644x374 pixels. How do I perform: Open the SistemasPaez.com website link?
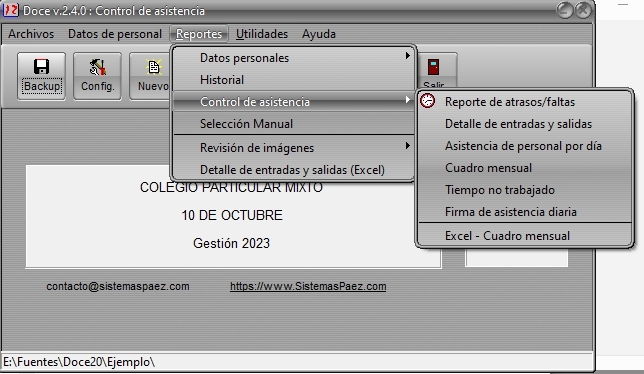pyautogui.click(x=308, y=286)
